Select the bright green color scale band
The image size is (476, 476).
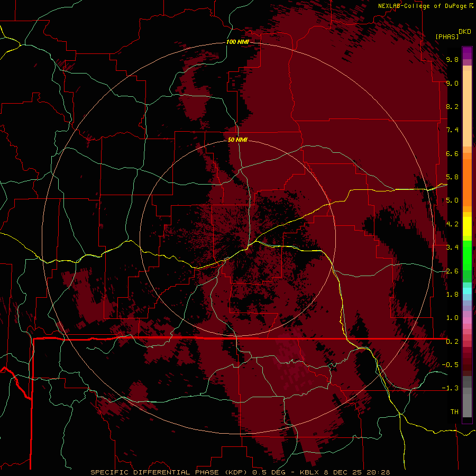467,254
